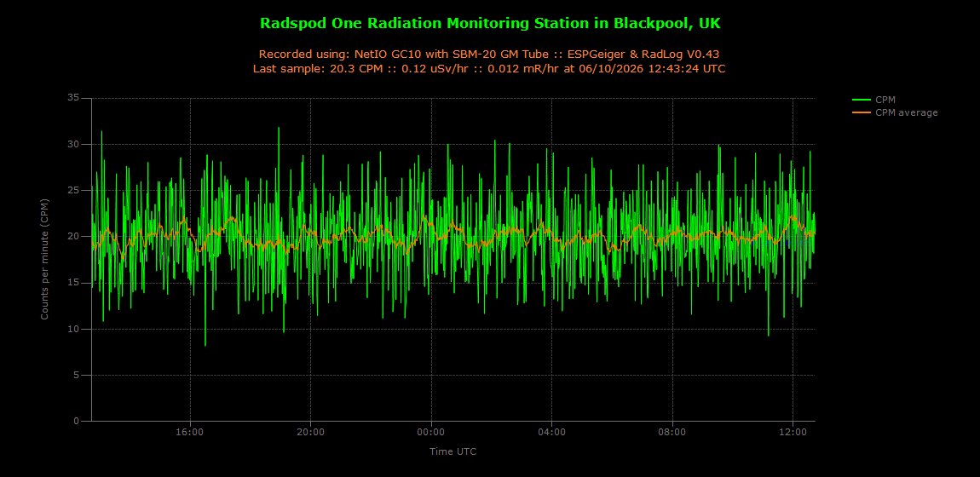
Task: Click the 5 value on the y-axis
Action: (77, 376)
